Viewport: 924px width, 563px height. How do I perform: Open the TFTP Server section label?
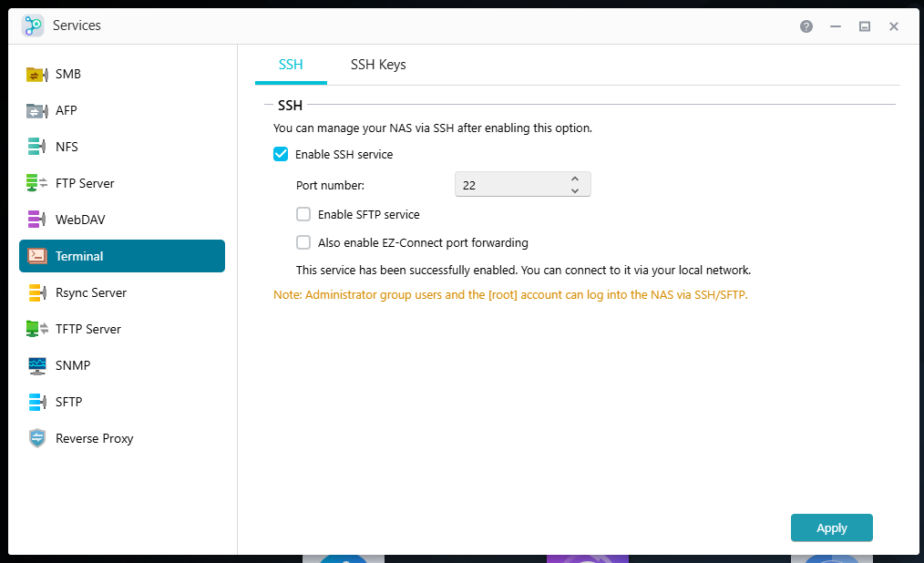[x=88, y=329]
